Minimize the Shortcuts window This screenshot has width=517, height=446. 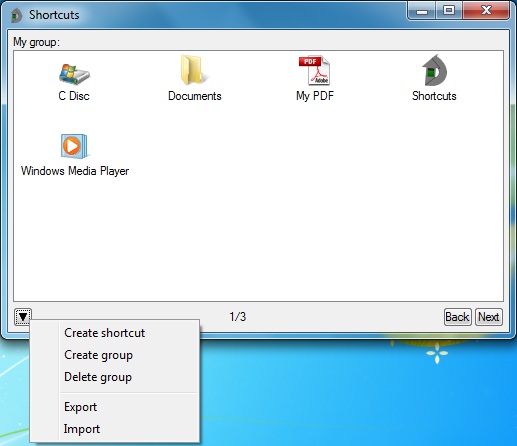tap(422, 12)
